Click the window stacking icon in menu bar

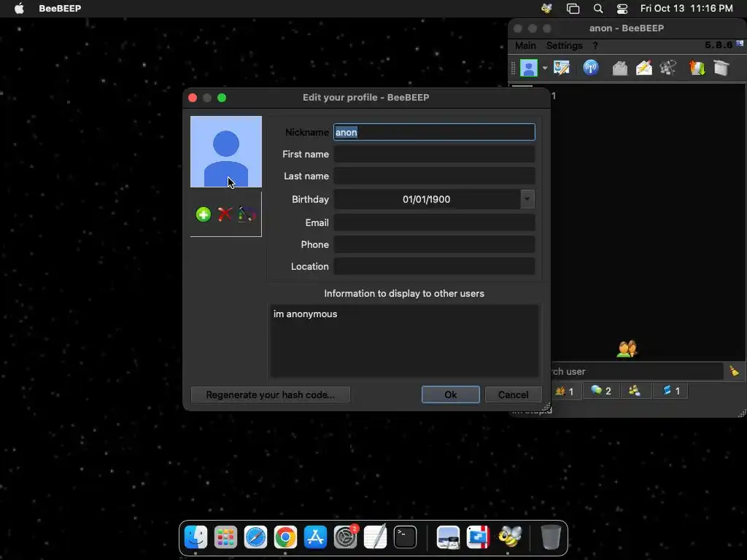(x=573, y=9)
